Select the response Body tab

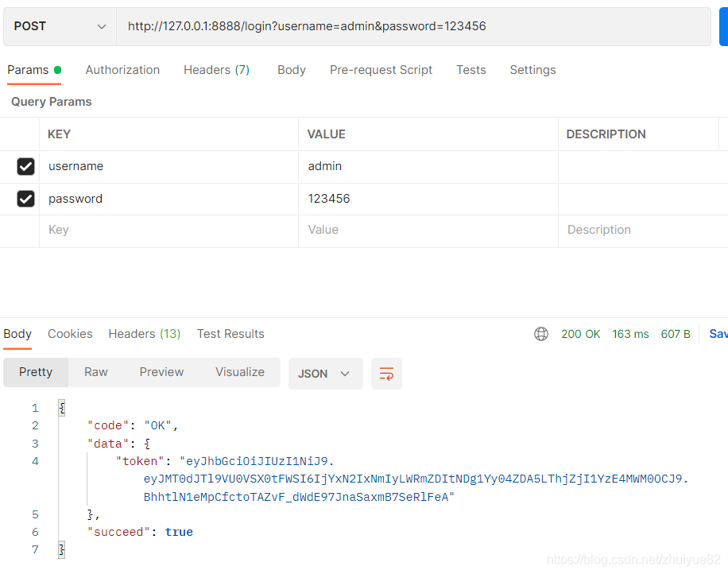(17, 334)
